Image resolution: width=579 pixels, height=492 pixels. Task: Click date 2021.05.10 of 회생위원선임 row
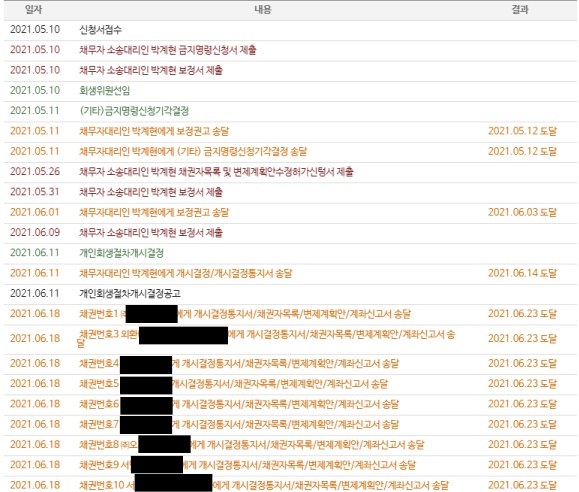pyautogui.click(x=35, y=90)
